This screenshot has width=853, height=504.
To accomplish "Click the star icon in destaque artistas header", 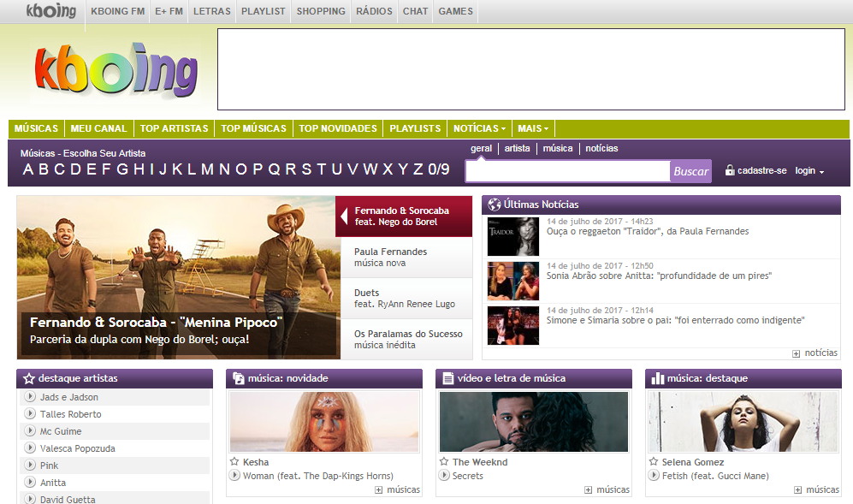I will (x=29, y=378).
